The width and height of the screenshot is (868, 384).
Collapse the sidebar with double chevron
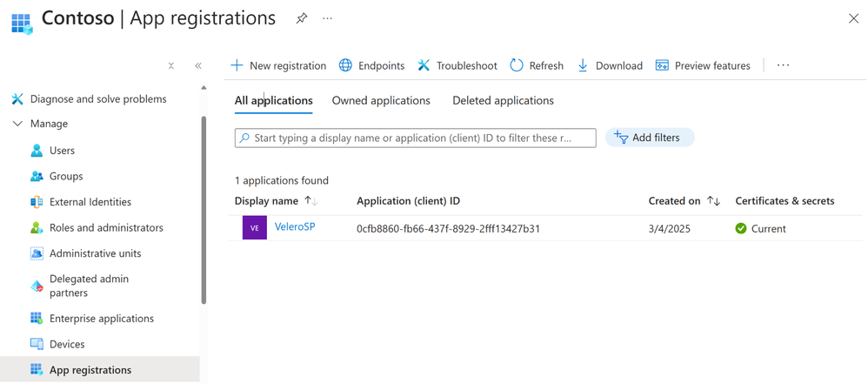(x=198, y=65)
